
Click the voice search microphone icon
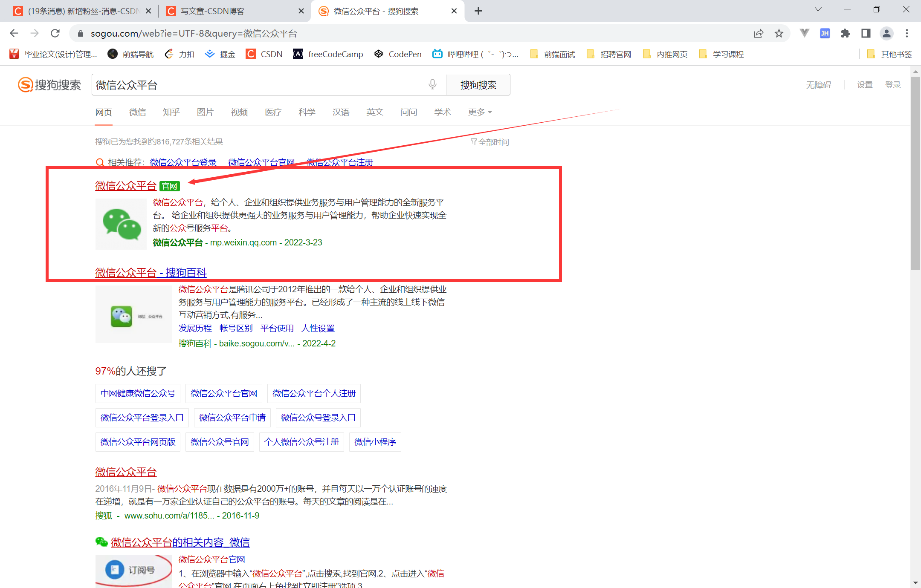click(432, 84)
